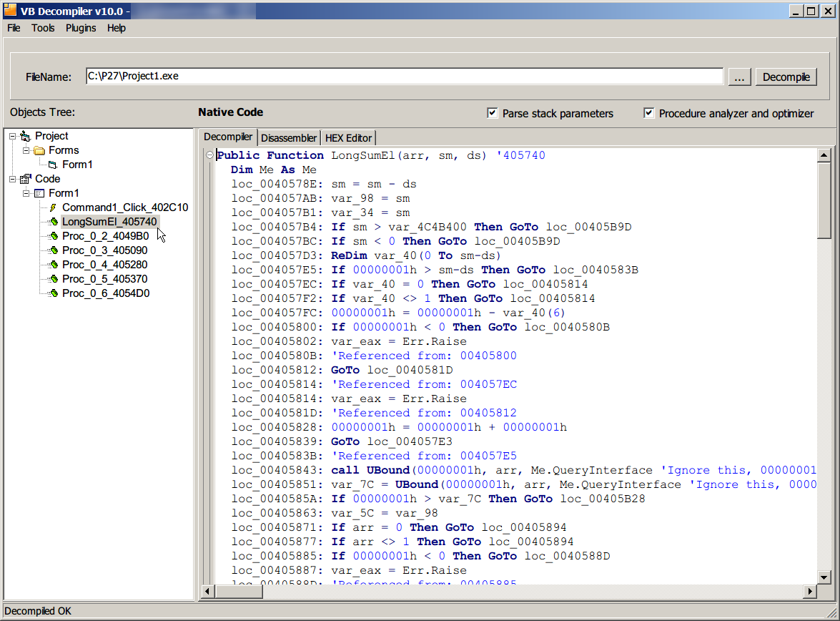Click the Command1_Click_402C10 event icon

click(x=53, y=207)
